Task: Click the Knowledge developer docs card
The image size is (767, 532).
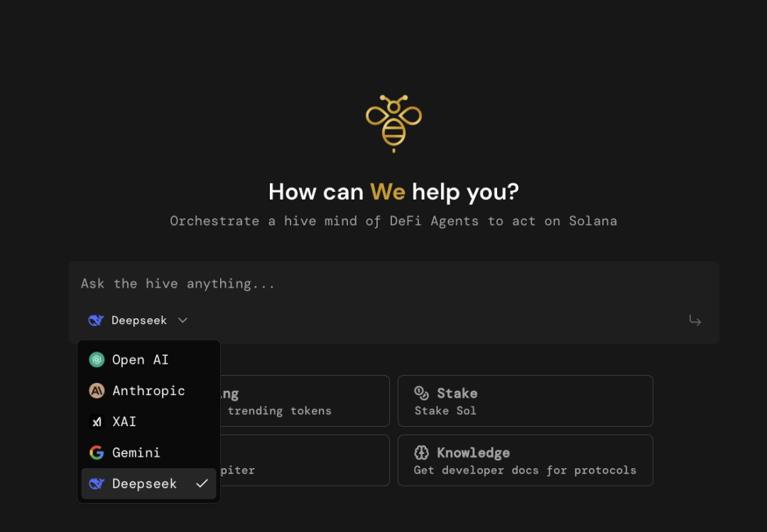Action: pyautogui.click(x=526, y=460)
